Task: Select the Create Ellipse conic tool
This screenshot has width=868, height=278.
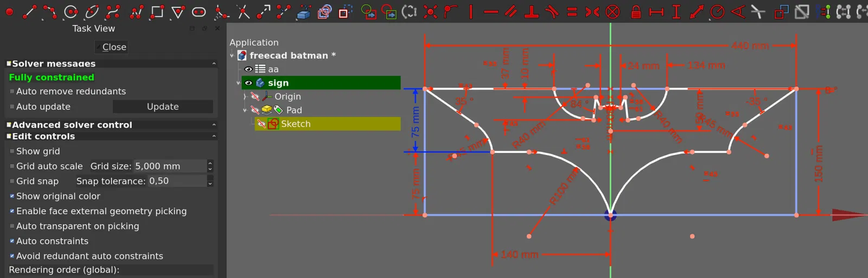Action: 92,11
